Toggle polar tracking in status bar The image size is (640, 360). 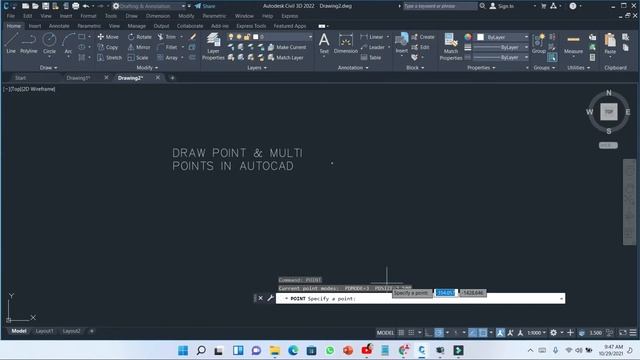pyautogui.click(x=439, y=333)
